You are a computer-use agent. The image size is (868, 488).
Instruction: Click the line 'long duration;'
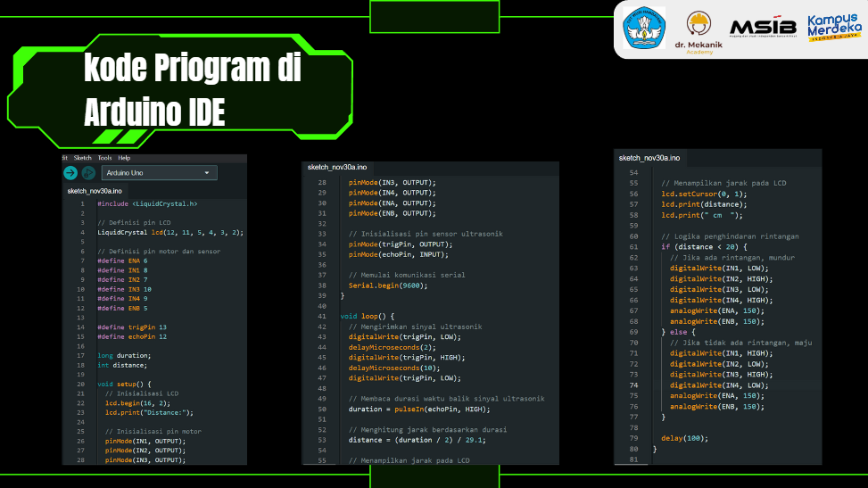tap(124, 356)
